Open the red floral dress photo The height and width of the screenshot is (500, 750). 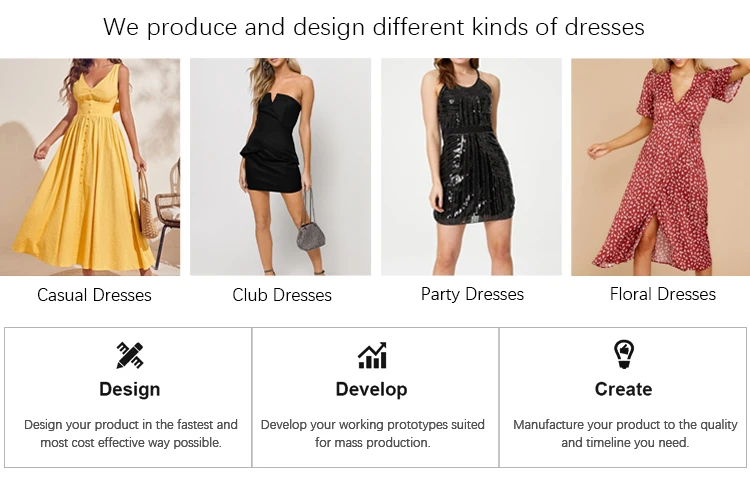tap(661, 167)
